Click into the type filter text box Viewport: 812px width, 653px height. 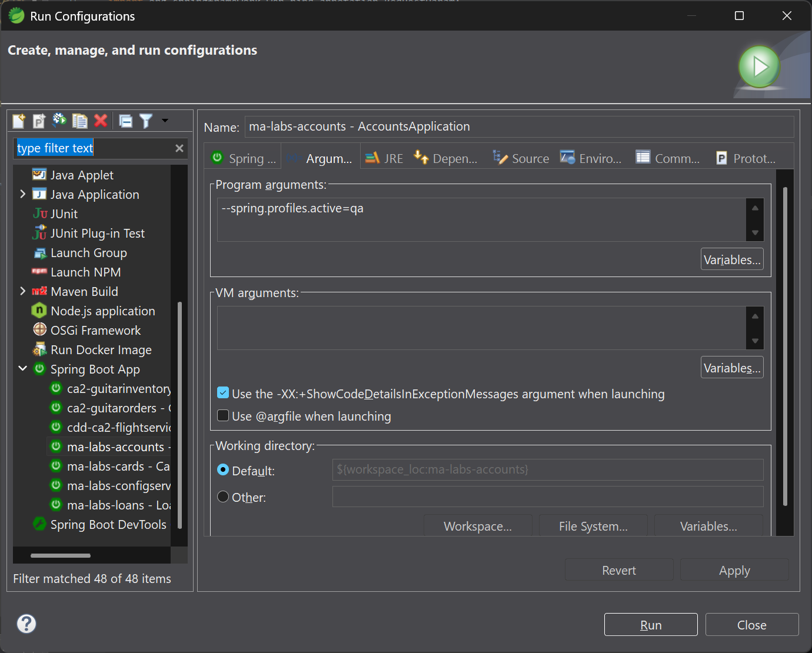tap(94, 148)
